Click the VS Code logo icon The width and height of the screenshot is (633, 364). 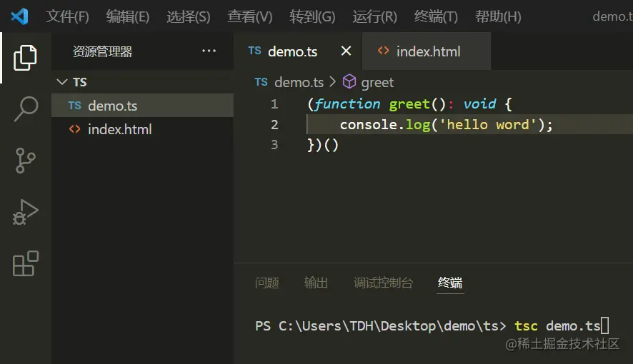coord(19,16)
